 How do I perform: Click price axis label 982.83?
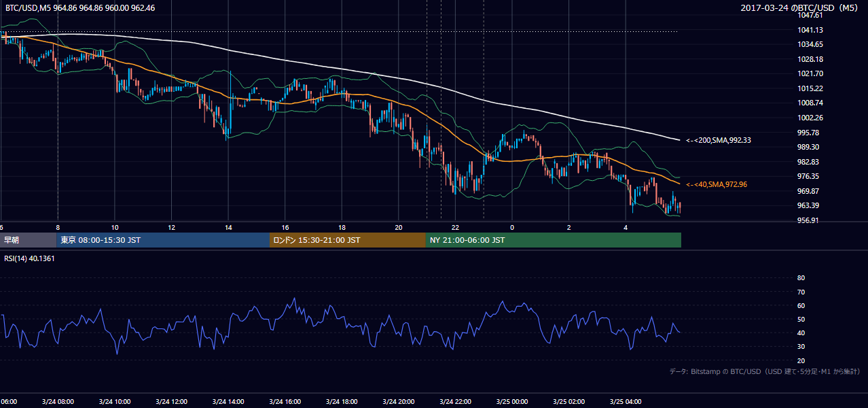coord(809,162)
